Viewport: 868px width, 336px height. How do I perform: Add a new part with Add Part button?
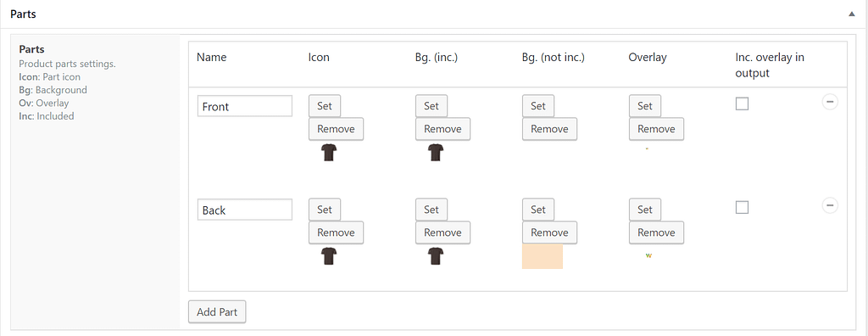tap(217, 311)
